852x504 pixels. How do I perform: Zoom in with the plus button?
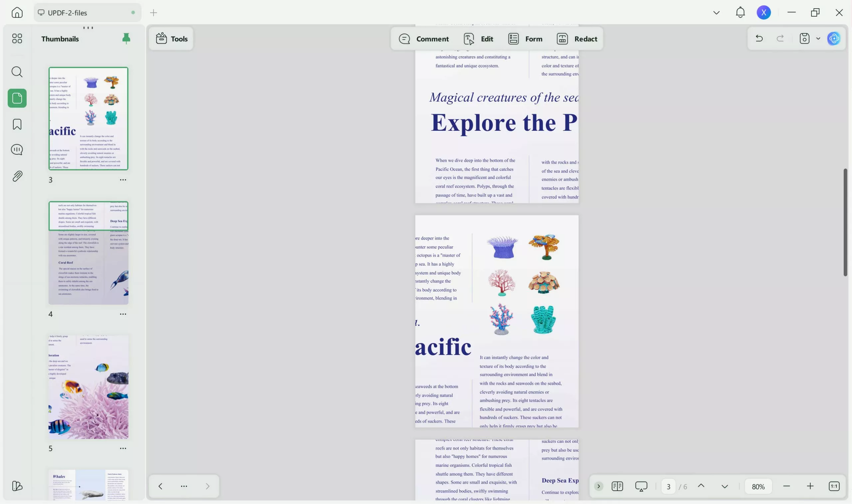point(810,486)
